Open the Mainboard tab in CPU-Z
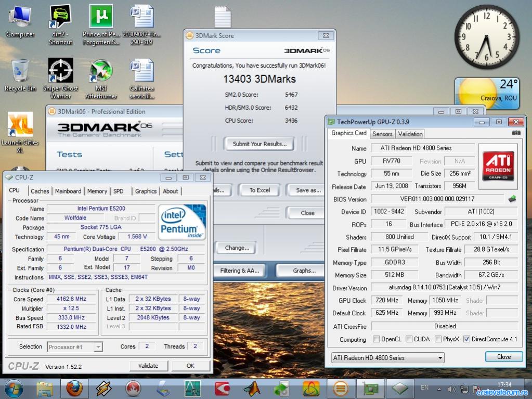The width and height of the screenshot is (532, 399). pyautogui.click(x=68, y=191)
